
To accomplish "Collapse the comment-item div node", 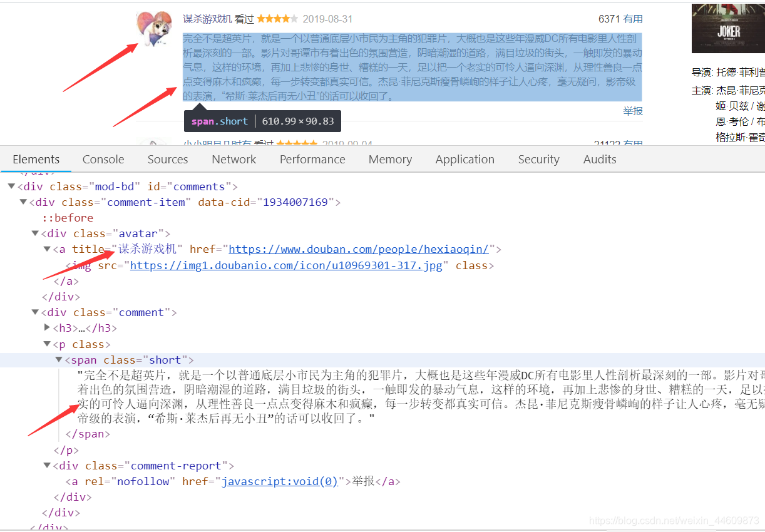I will [24, 202].
